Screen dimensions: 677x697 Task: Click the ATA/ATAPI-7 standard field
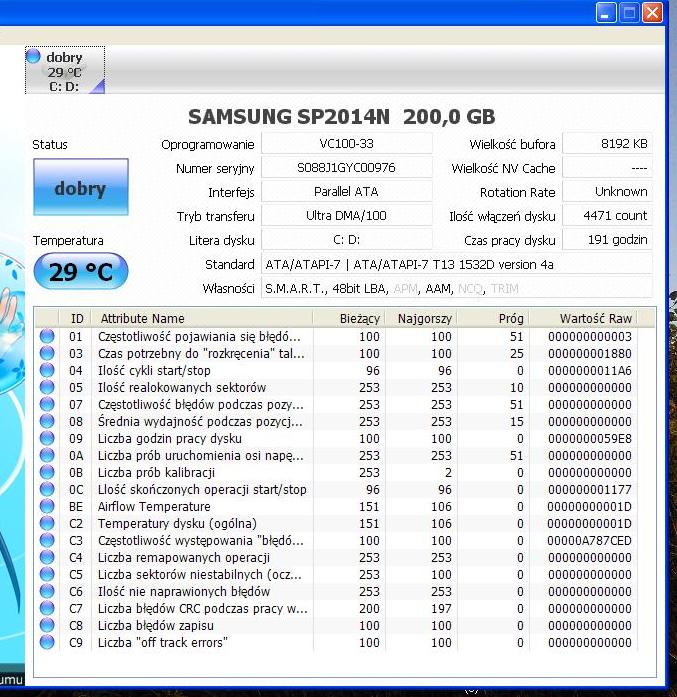(x=457, y=264)
